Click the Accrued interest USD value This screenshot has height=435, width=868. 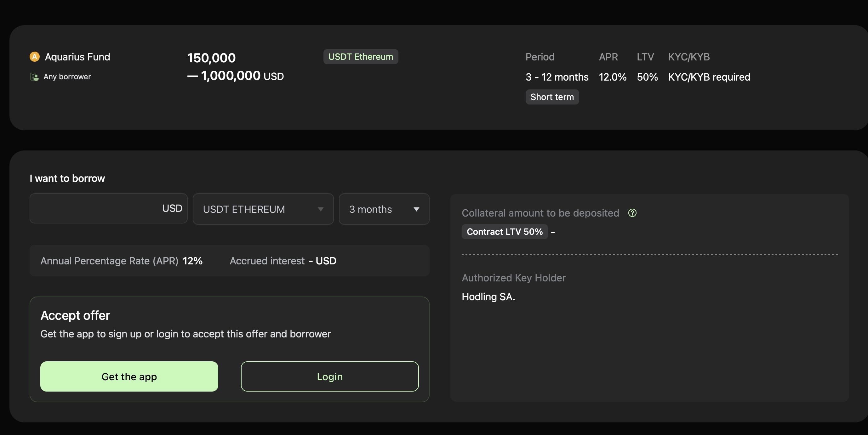coord(323,261)
